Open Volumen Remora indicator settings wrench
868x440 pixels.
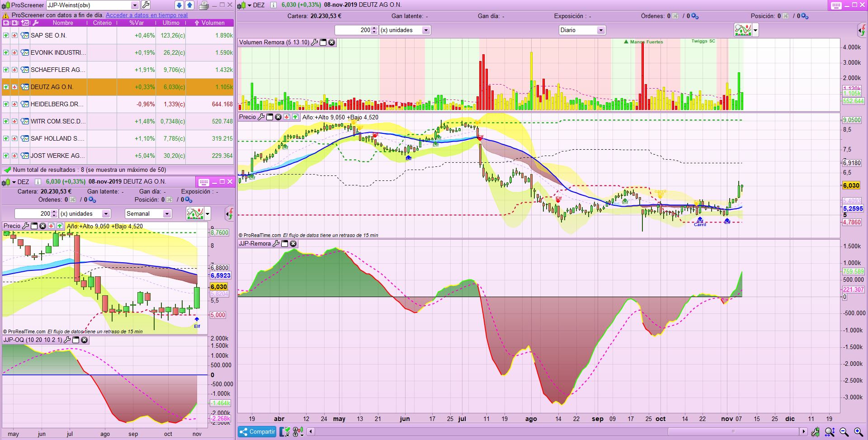[315, 42]
